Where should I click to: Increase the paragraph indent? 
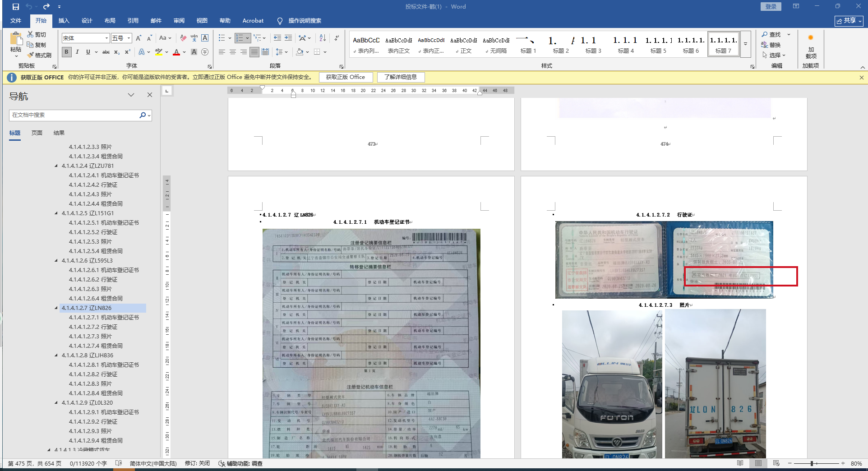pos(288,38)
